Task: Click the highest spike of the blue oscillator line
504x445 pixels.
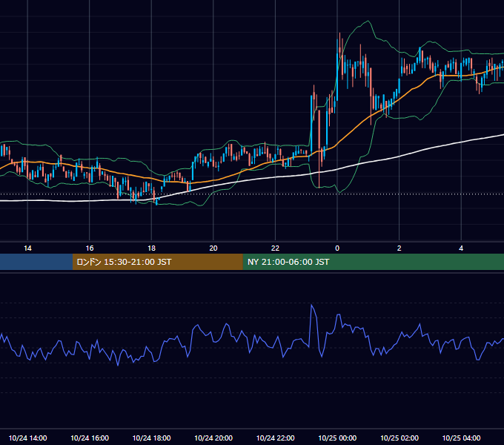Action: 311,305
